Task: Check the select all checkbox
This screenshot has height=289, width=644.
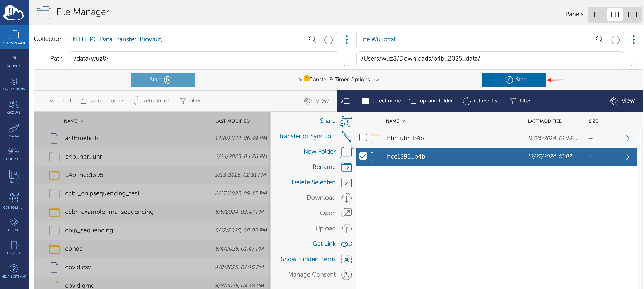Action: [x=43, y=101]
